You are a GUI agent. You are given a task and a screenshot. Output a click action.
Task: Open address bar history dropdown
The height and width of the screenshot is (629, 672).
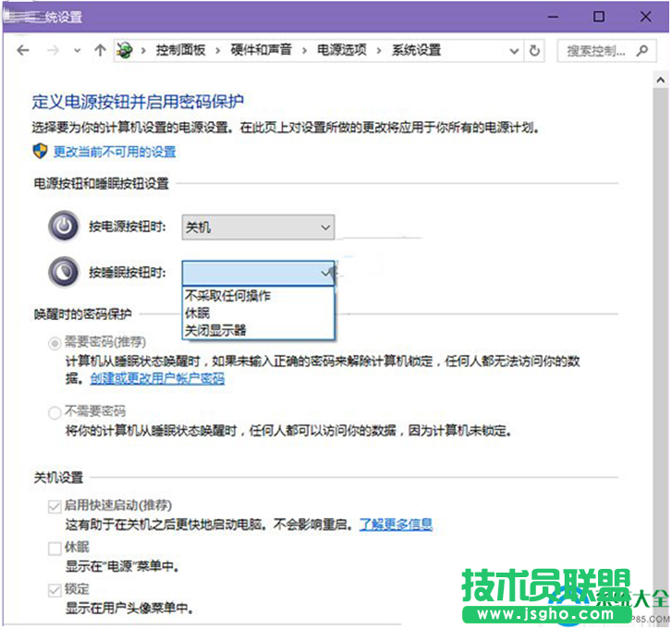[514, 51]
